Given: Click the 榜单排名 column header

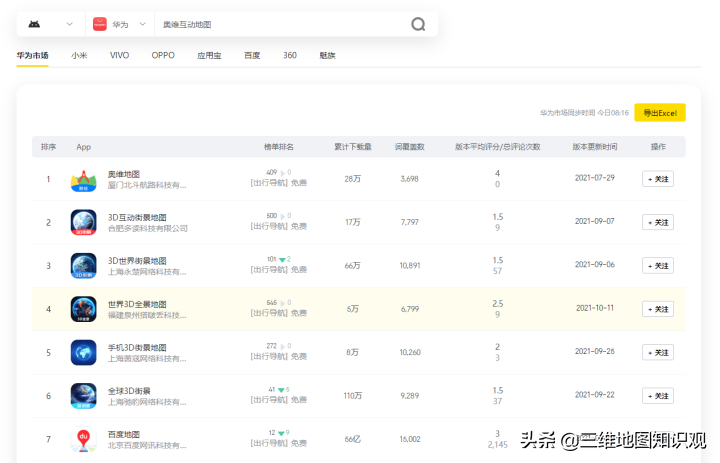Looking at the screenshot, I should click(279, 147).
